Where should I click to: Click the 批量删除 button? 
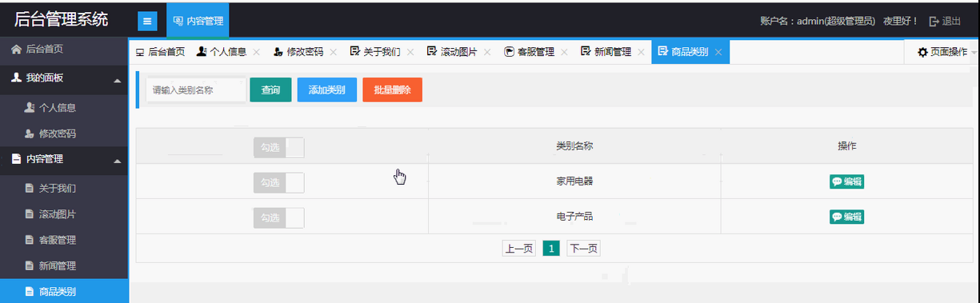392,90
